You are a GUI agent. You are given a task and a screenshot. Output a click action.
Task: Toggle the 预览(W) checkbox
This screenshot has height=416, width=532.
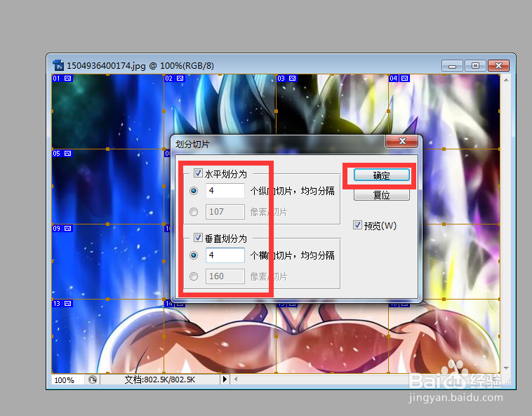pos(357,225)
